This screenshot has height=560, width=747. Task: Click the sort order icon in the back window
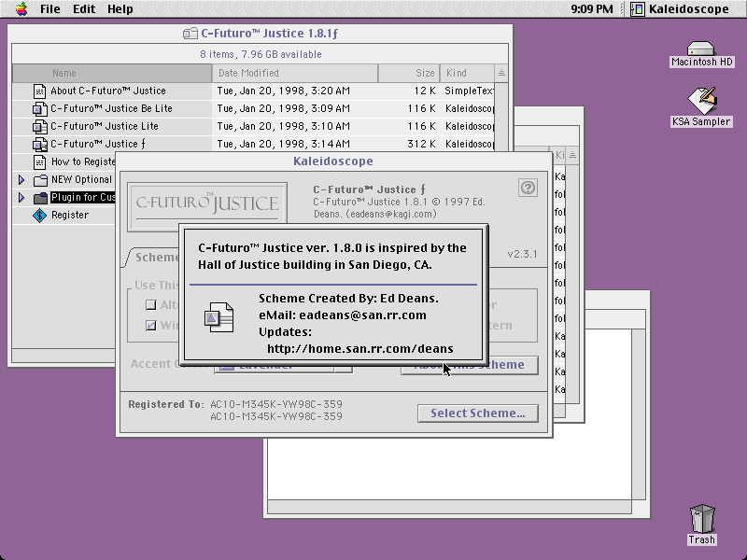click(x=572, y=155)
